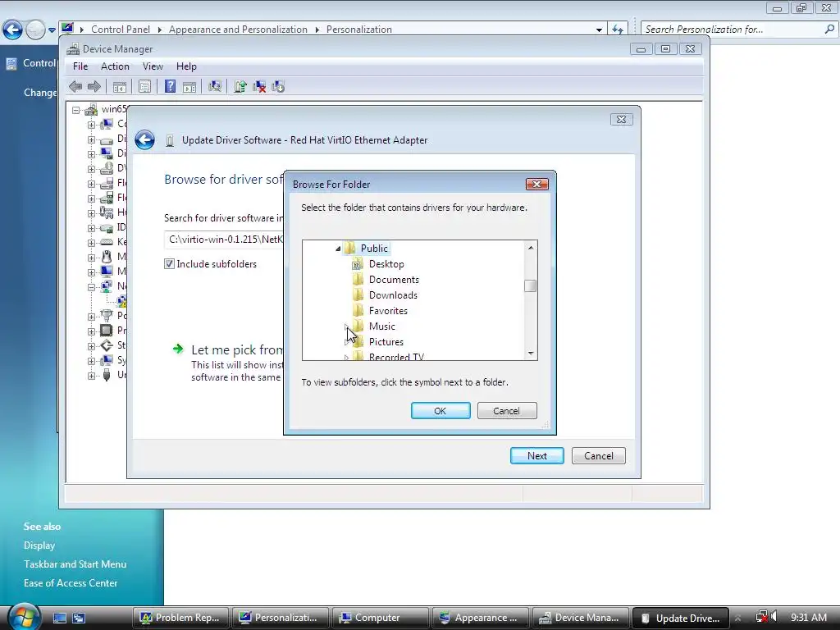Click the folder tree scroll up arrow
Image resolution: width=840 pixels, height=630 pixels.
click(531, 248)
